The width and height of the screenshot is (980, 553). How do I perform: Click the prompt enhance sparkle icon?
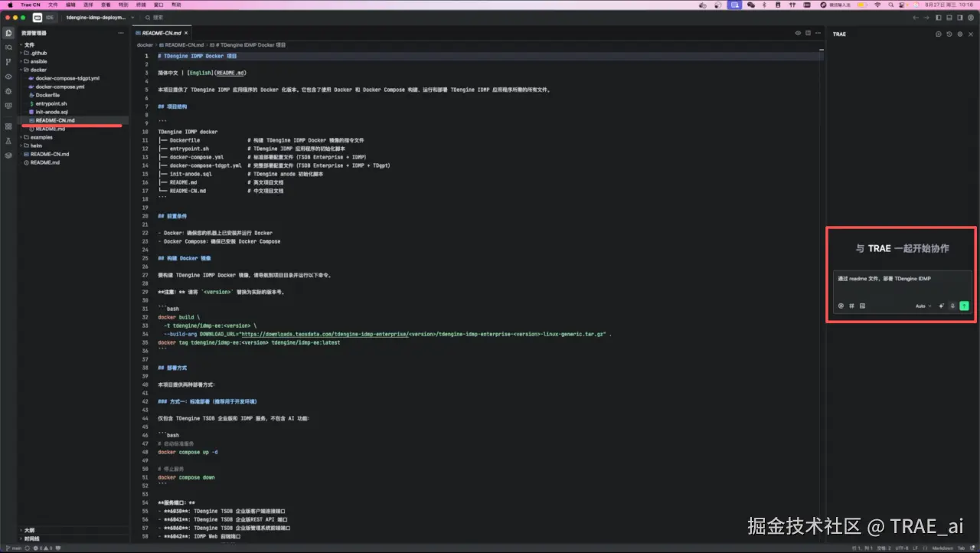tap(942, 306)
